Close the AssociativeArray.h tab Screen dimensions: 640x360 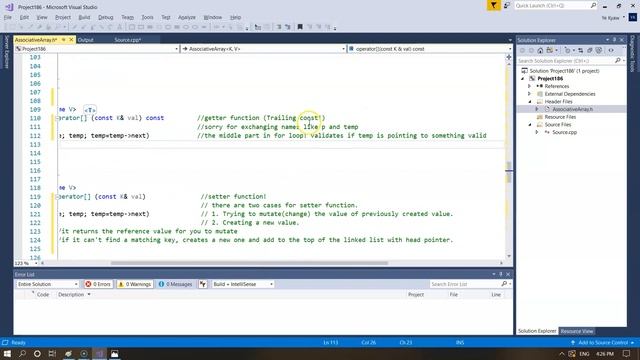[71, 40]
